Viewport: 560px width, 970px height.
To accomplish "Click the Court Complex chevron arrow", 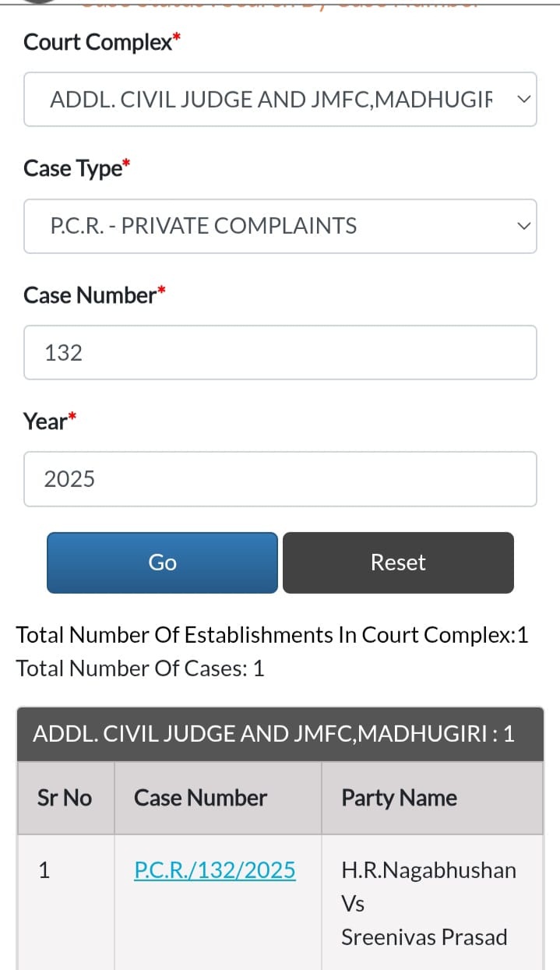I will [x=524, y=100].
